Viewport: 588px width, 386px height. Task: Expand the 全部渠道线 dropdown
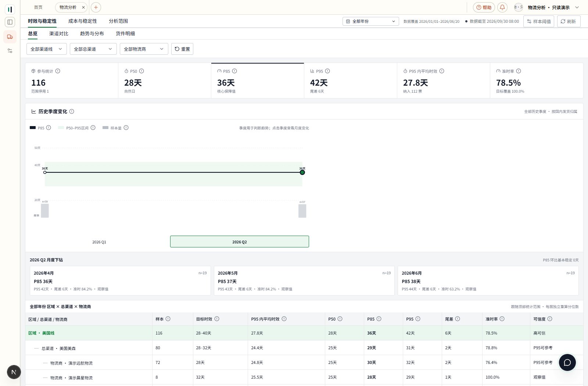pyautogui.click(x=47, y=49)
